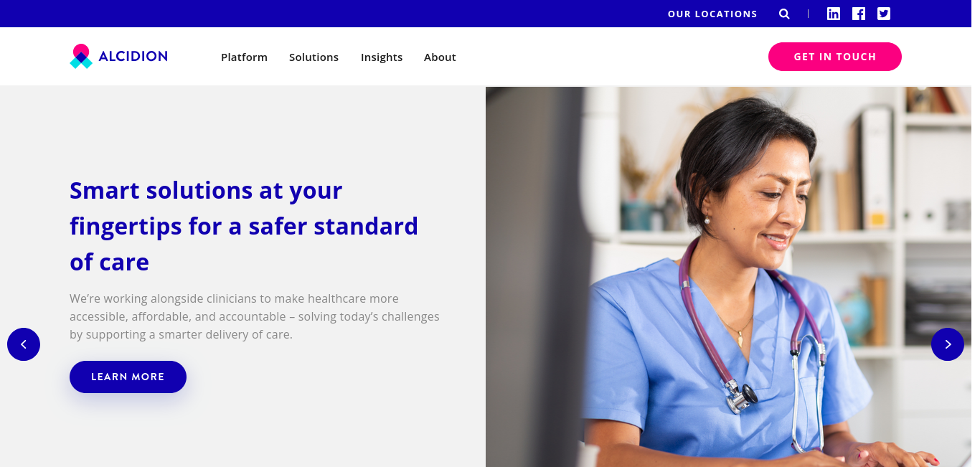Open the Facebook social icon
This screenshot has width=980, height=467.
(x=859, y=14)
